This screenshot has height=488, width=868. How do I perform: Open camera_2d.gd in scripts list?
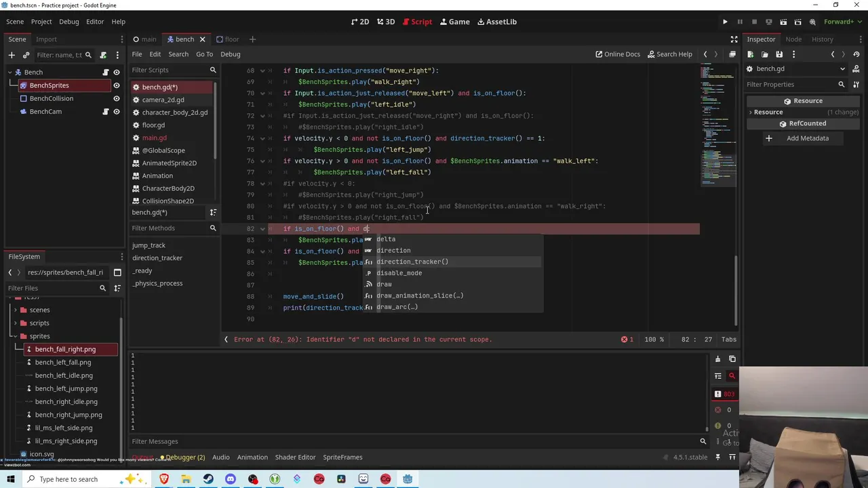(x=163, y=100)
